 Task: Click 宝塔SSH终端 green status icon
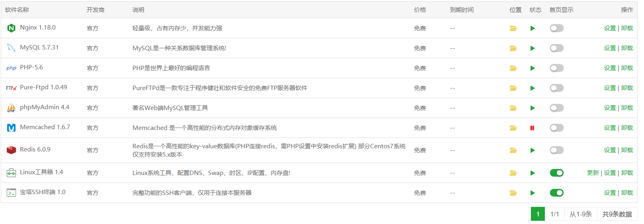532,193
